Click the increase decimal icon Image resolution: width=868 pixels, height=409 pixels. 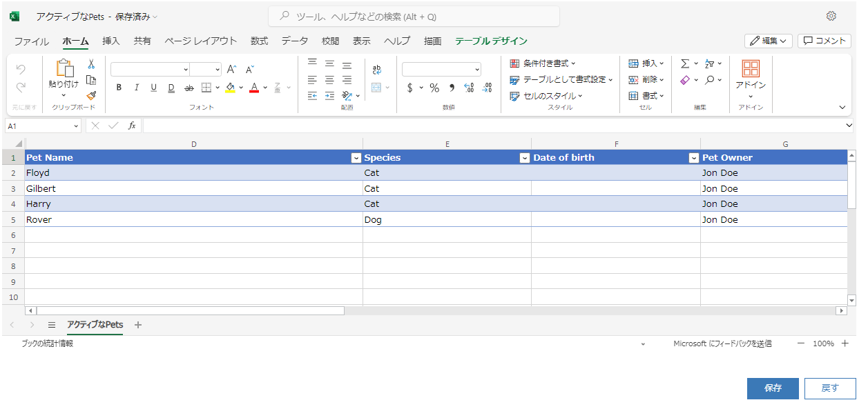469,88
